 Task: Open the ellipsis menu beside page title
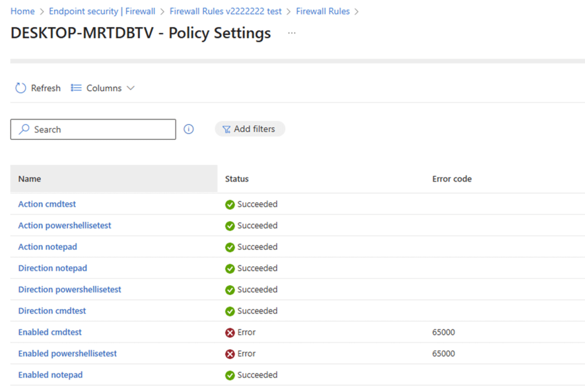click(x=292, y=33)
